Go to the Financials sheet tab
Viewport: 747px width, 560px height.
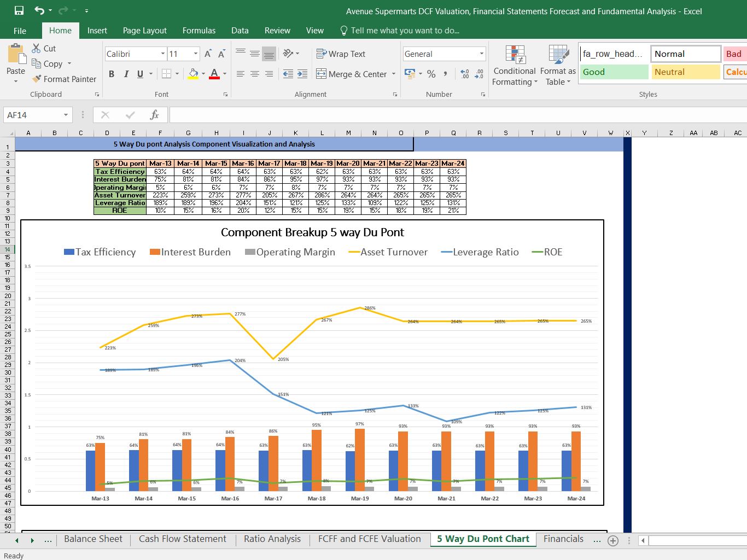pyautogui.click(x=564, y=539)
